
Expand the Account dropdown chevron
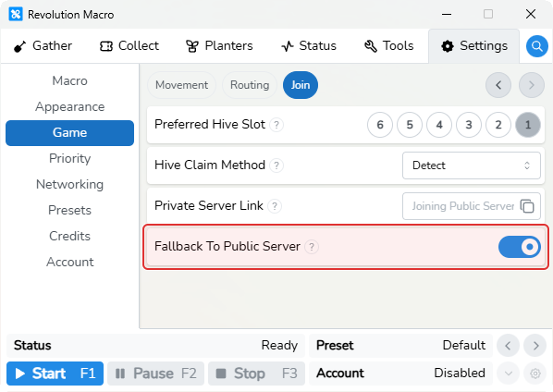click(x=508, y=373)
